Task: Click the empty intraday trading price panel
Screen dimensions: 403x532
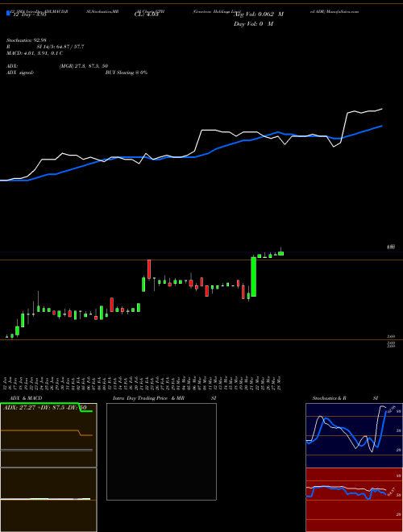Action: tap(161, 451)
